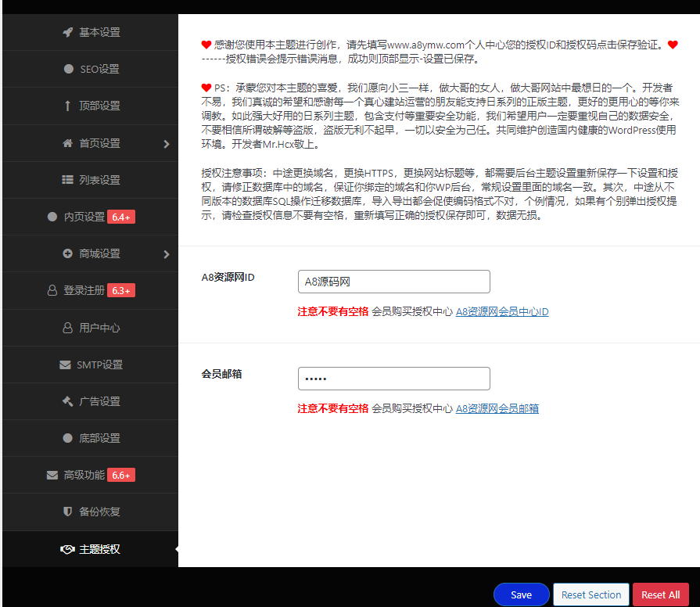Click the Save button
700x607 pixels.
tap(521, 594)
